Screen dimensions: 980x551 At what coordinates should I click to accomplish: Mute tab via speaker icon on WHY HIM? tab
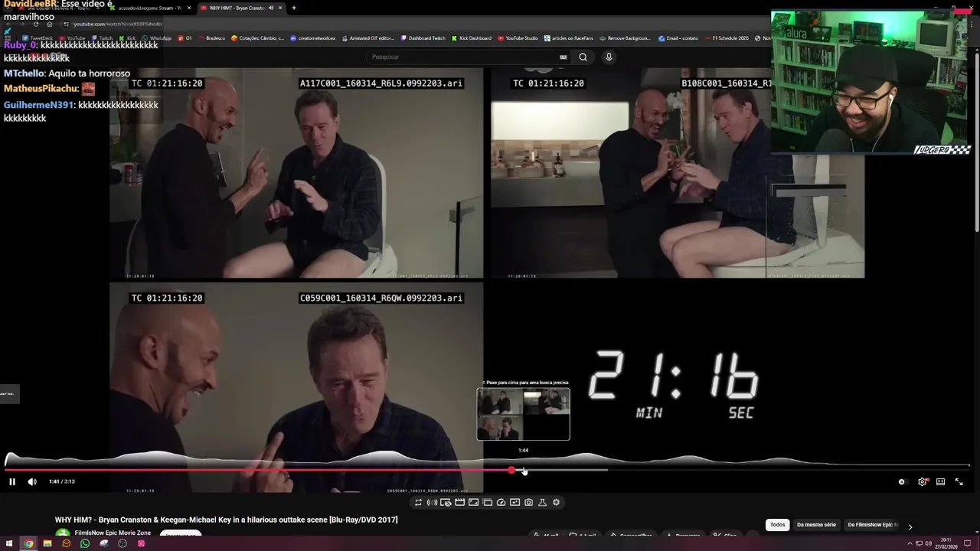tap(270, 8)
